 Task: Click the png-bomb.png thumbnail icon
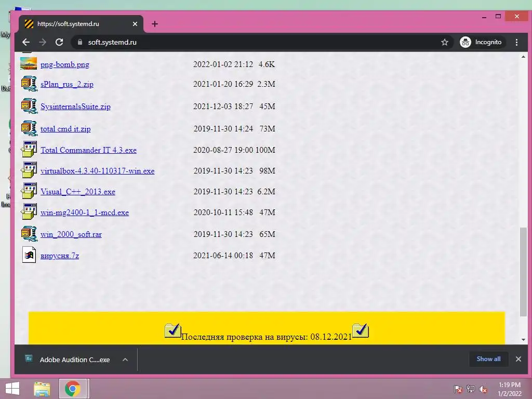coord(29,64)
